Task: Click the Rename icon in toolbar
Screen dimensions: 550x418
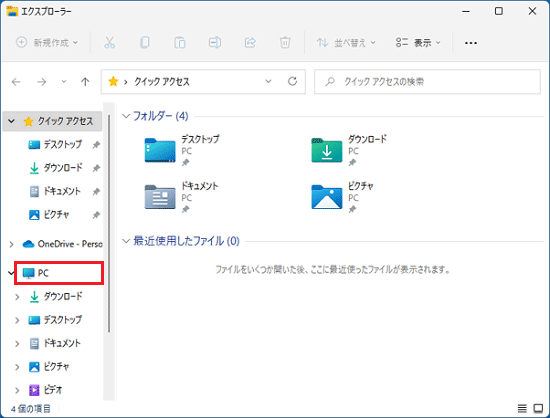Action: (215, 43)
